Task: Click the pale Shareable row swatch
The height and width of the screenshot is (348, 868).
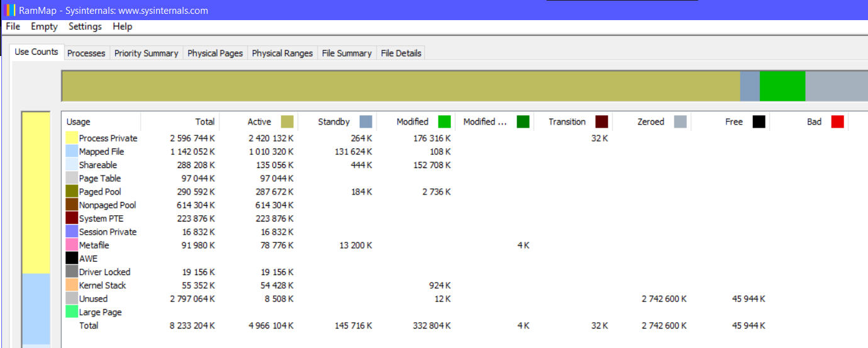Action: [x=72, y=165]
